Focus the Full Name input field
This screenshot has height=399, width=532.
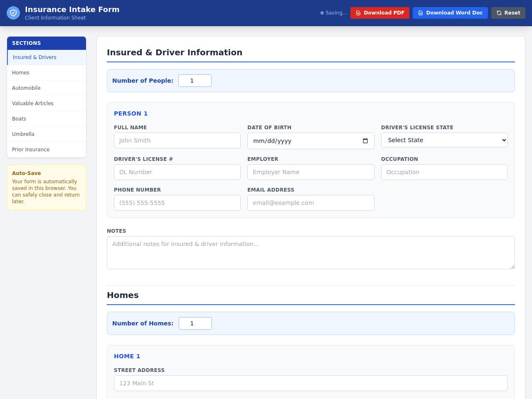click(177, 140)
